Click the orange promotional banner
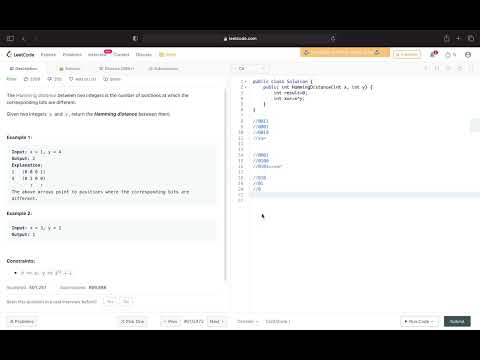 click(345, 52)
